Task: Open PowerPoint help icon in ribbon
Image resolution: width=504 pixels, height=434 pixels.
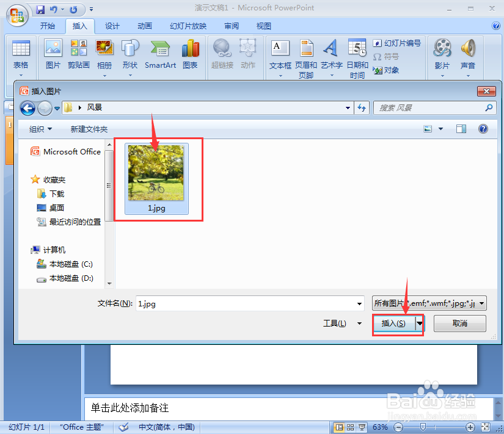Action: (x=496, y=26)
